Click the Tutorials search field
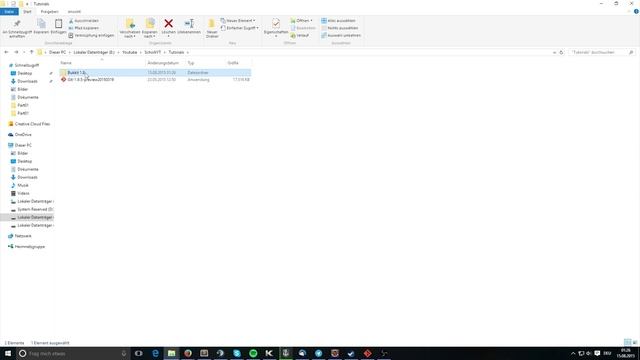 [601, 52]
